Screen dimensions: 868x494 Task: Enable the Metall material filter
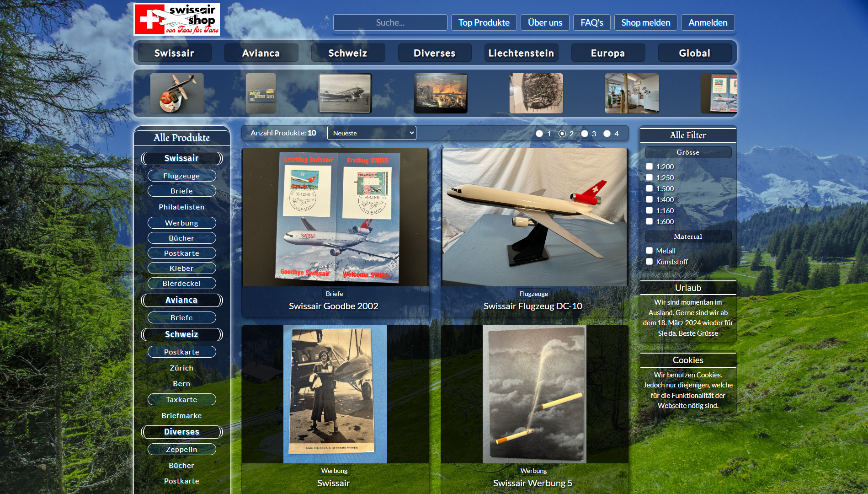(x=649, y=251)
